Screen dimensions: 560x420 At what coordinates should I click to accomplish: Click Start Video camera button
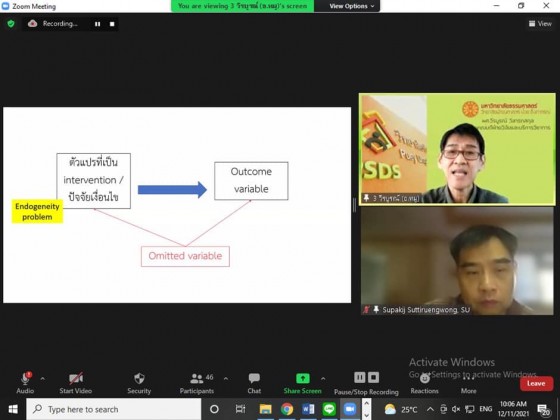[76, 382]
